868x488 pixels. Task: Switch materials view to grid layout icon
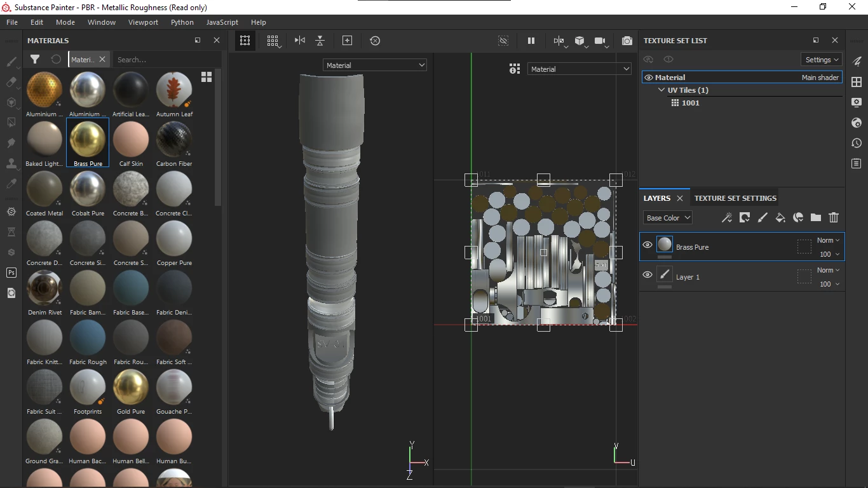coord(207,77)
